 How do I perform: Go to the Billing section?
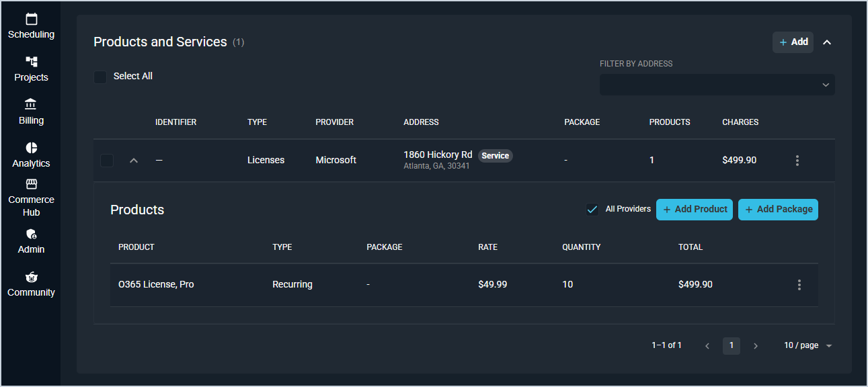pyautogui.click(x=31, y=105)
